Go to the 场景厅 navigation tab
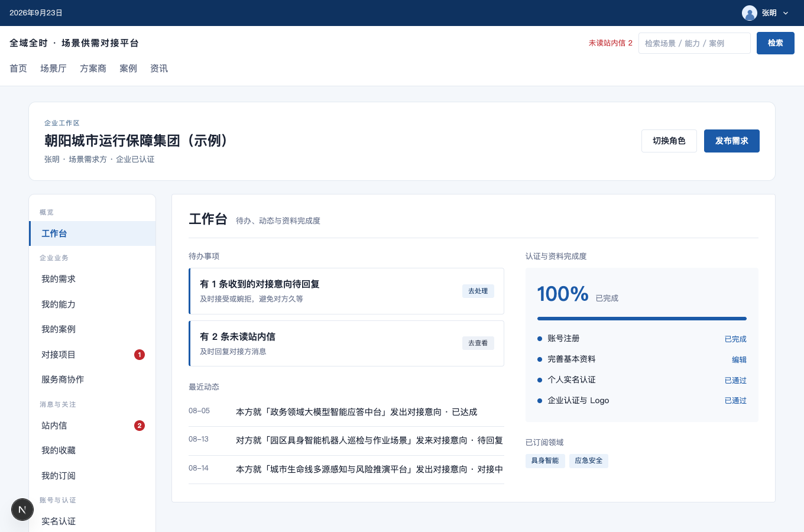 (53, 69)
